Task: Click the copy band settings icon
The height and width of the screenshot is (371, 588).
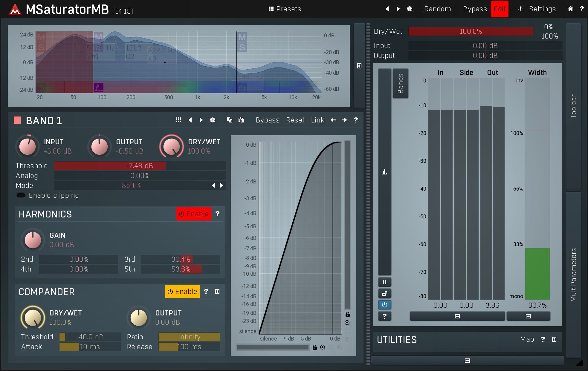Action: point(230,120)
